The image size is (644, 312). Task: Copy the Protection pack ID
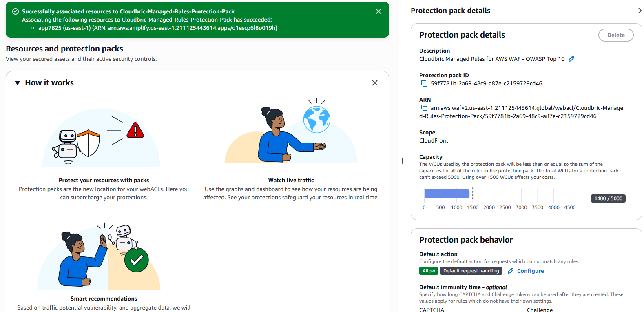[424, 83]
